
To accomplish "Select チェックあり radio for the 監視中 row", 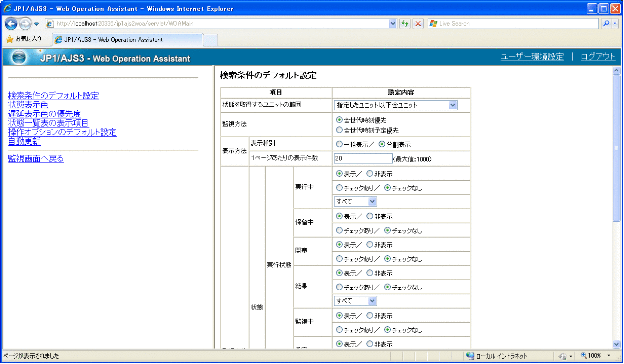I will pyautogui.click(x=339, y=329).
